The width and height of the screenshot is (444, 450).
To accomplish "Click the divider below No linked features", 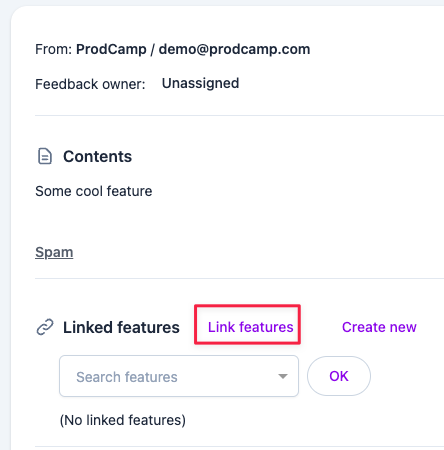I will pos(239,447).
